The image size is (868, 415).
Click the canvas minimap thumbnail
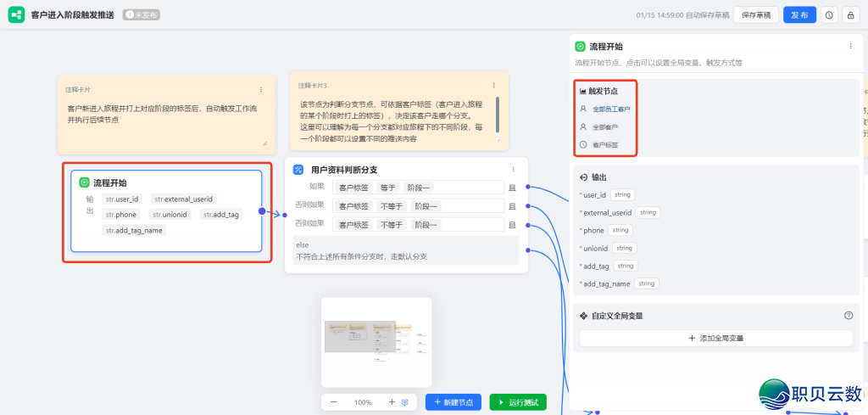tap(376, 342)
